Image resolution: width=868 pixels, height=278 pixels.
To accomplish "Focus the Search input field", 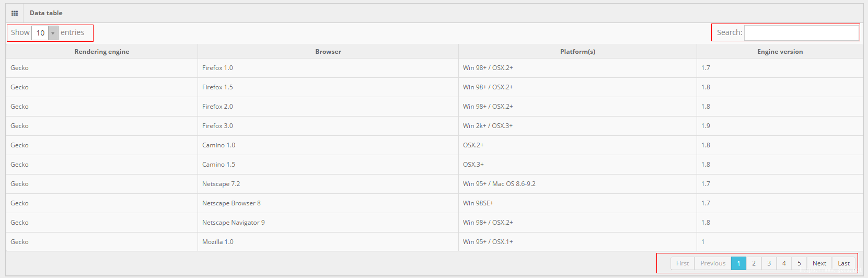I will click(x=801, y=32).
